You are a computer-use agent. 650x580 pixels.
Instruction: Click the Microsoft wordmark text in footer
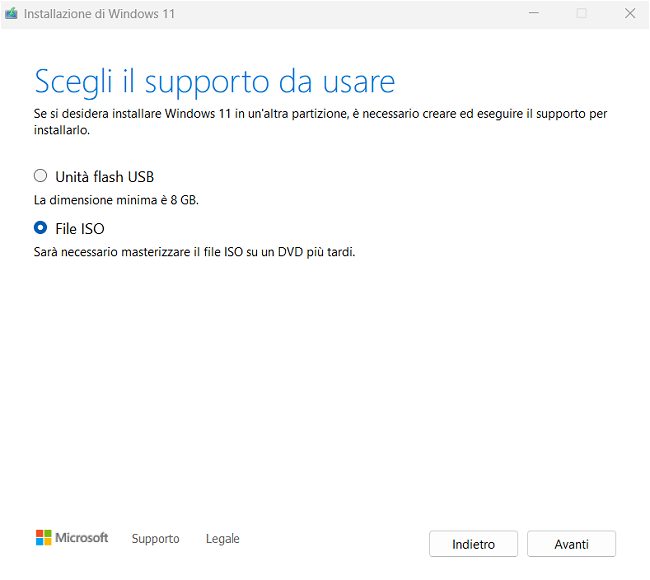click(81, 538)
